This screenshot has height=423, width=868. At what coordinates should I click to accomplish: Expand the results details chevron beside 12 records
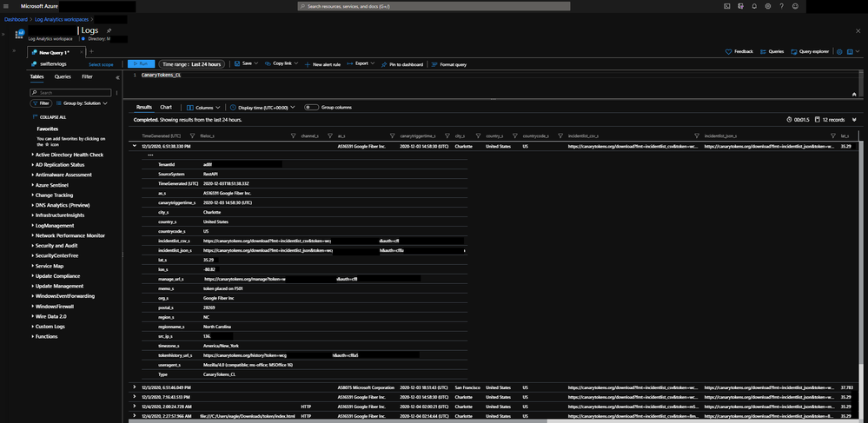tap(854, 120)
